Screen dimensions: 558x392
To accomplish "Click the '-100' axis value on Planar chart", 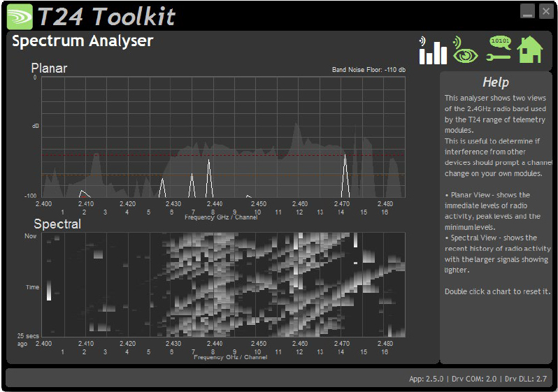I will coord(30,196).
